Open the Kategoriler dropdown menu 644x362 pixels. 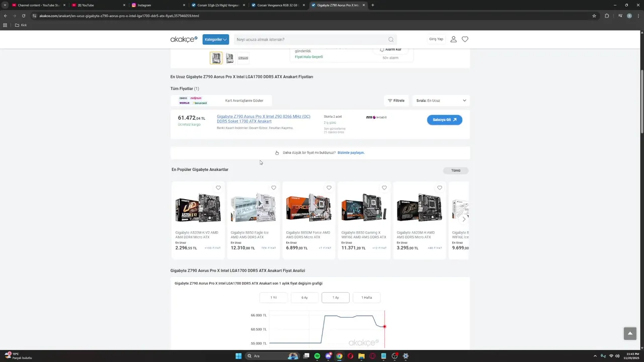coord(216,39)
